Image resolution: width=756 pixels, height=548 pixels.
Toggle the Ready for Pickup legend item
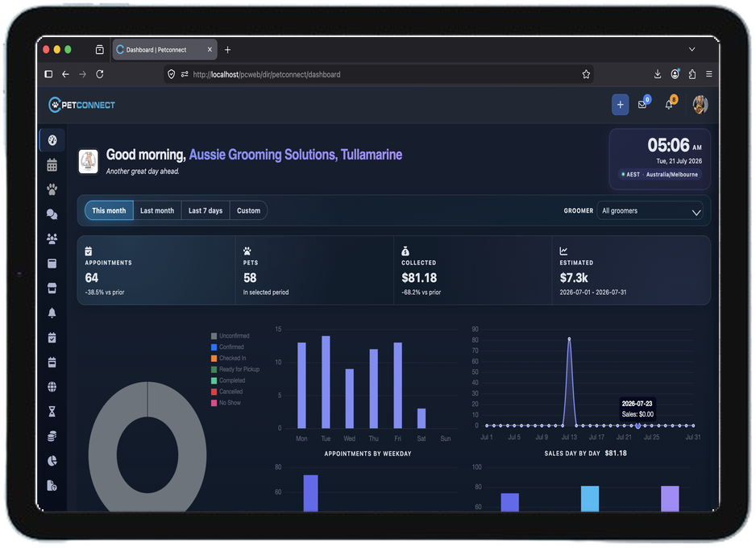[235, 369]
